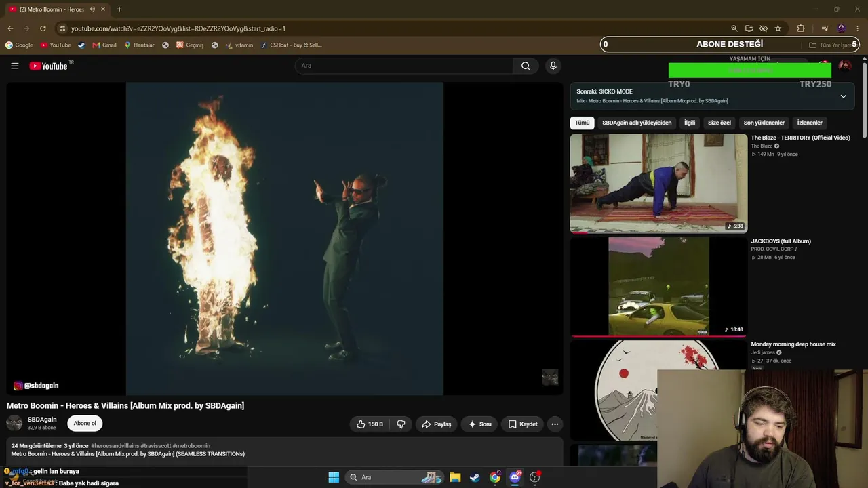
Task: Click the YouTube search magnifier button
Action: [x=526, y=66]
